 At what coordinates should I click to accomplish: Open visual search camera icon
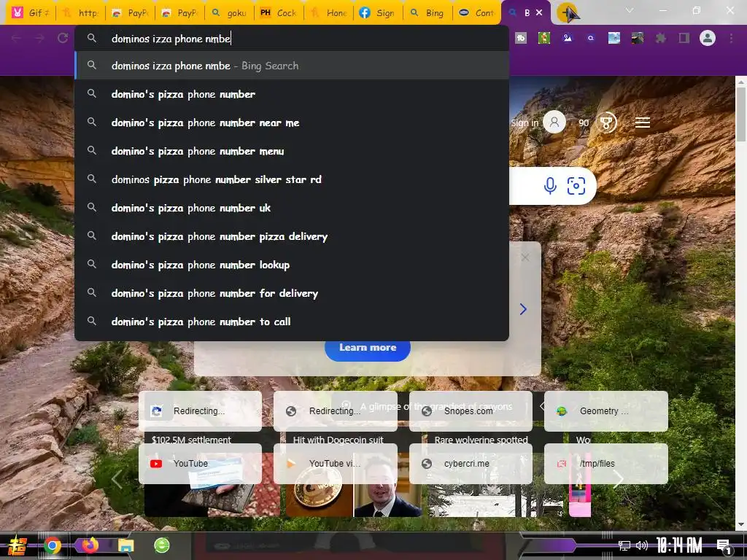click(x=576, y=186)
